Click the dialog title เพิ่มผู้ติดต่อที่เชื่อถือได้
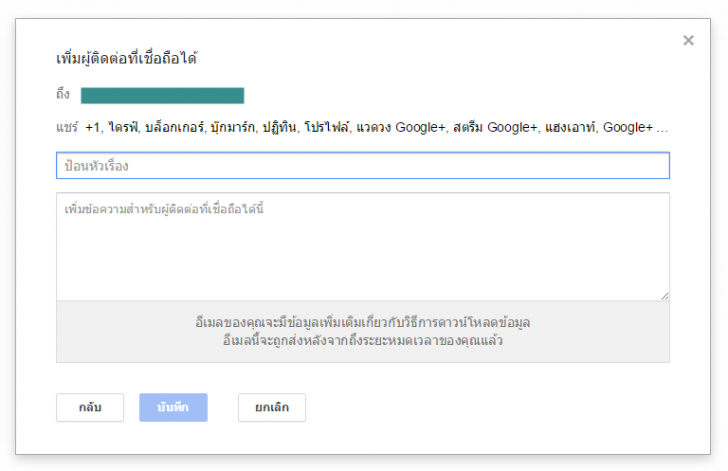Screen dimensions: 728x471 click(x=127, y=59)
